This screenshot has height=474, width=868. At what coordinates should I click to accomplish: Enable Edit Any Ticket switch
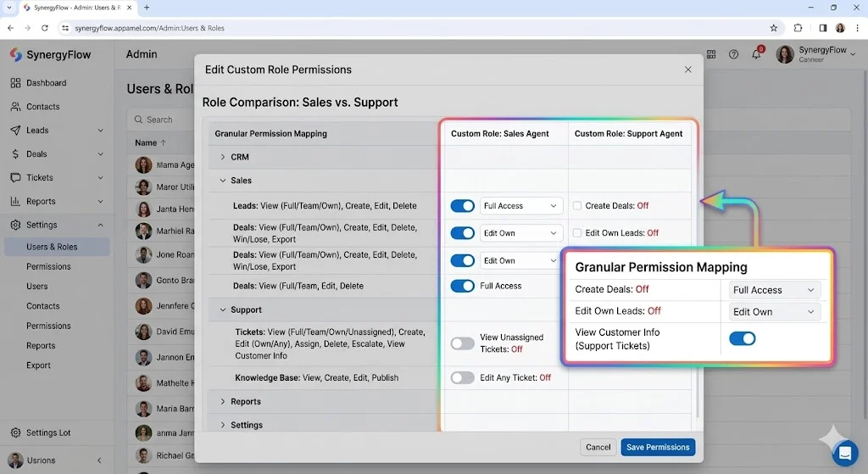(462, 377)
